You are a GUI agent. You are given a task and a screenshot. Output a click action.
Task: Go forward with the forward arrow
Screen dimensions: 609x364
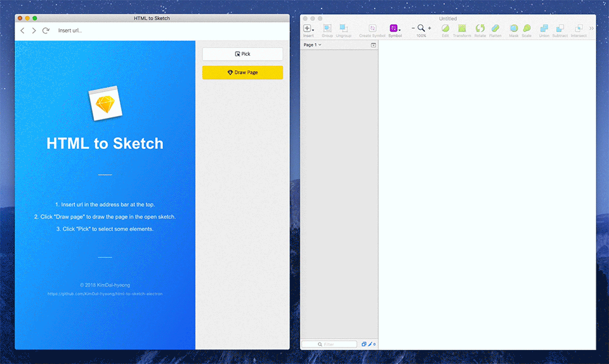pos(34,30)
